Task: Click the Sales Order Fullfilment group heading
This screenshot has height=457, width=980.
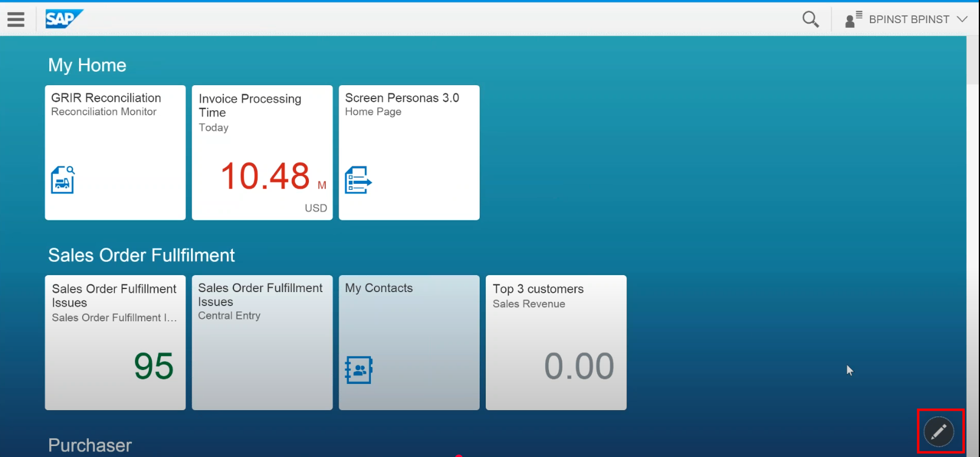Action: coord(141,255)
